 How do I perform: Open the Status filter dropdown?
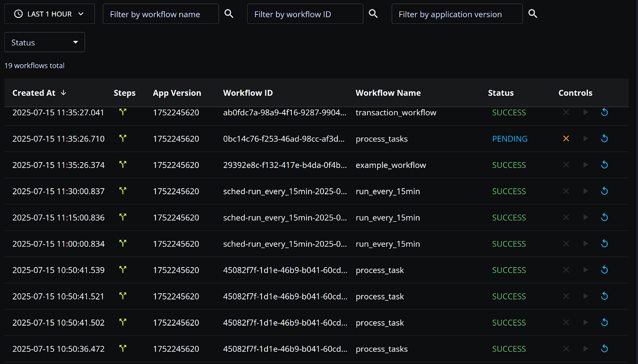click(x=45, y=42)
